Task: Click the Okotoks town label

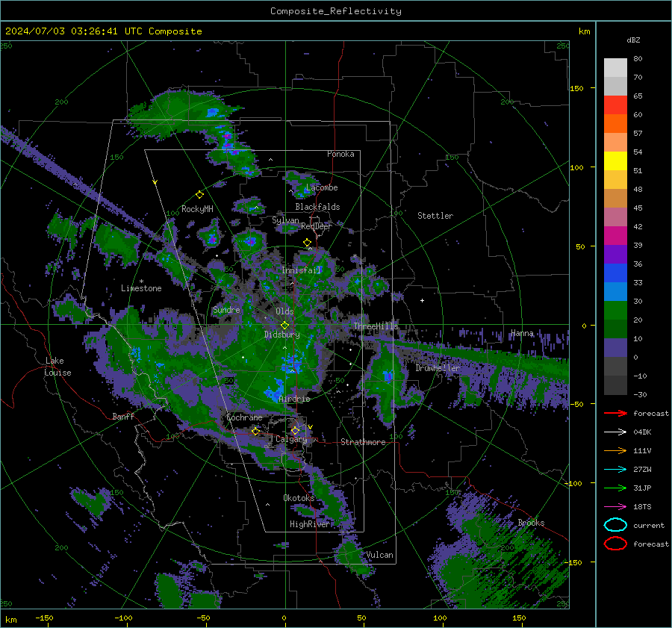Action: point(299,498)
